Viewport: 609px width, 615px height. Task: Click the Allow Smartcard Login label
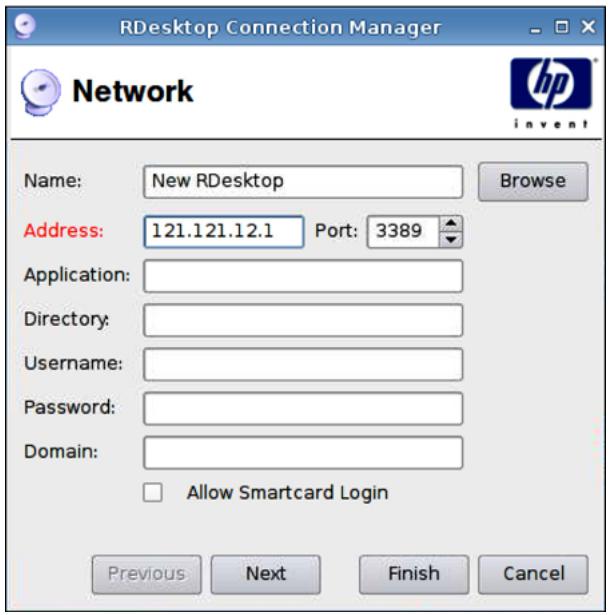[287, 493]
